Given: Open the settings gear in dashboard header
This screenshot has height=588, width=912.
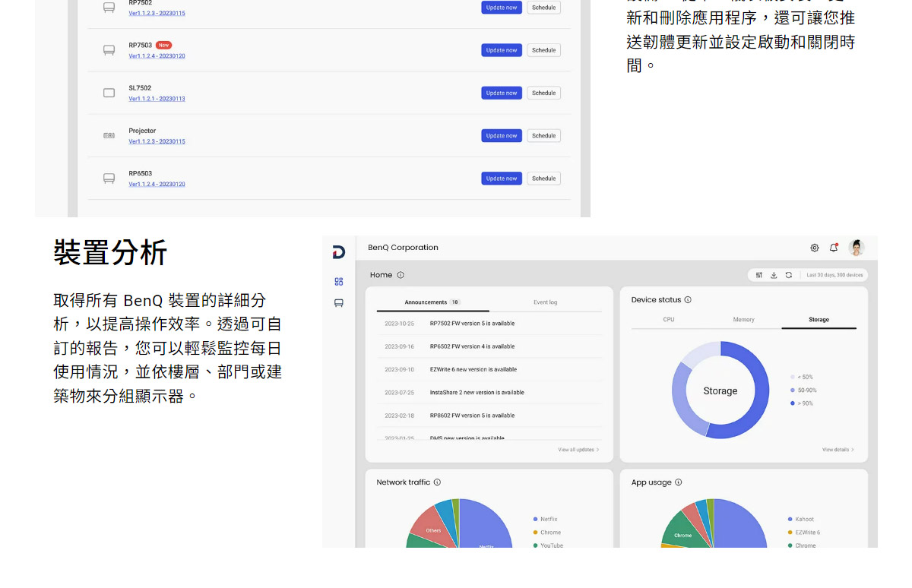Looking at the screenshot, I should [x=814, y=248].
